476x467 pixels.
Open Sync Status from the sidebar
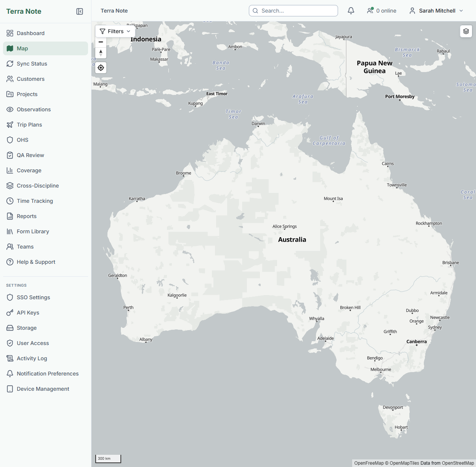click(32, 64)
